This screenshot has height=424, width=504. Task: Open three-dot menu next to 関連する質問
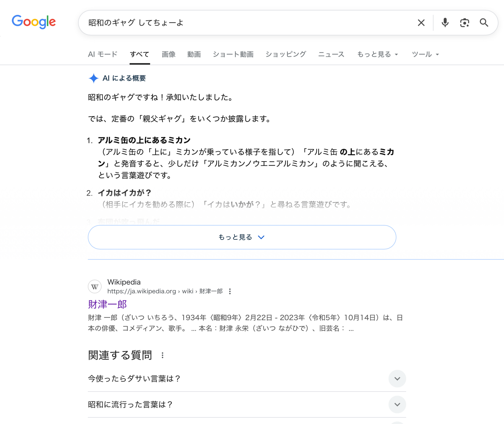(x=163, y=355)
